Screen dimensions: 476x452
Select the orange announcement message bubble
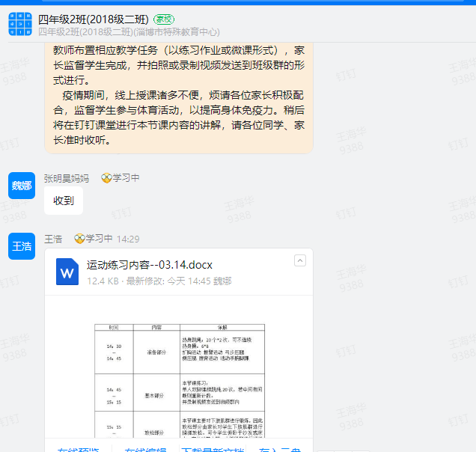tap(179, 98)
